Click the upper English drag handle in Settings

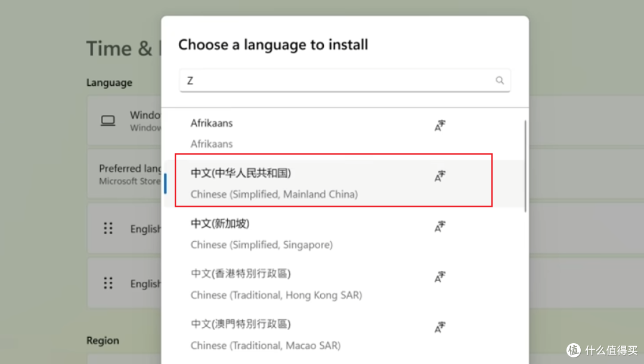pyautogui.click(x=108, y=228)
